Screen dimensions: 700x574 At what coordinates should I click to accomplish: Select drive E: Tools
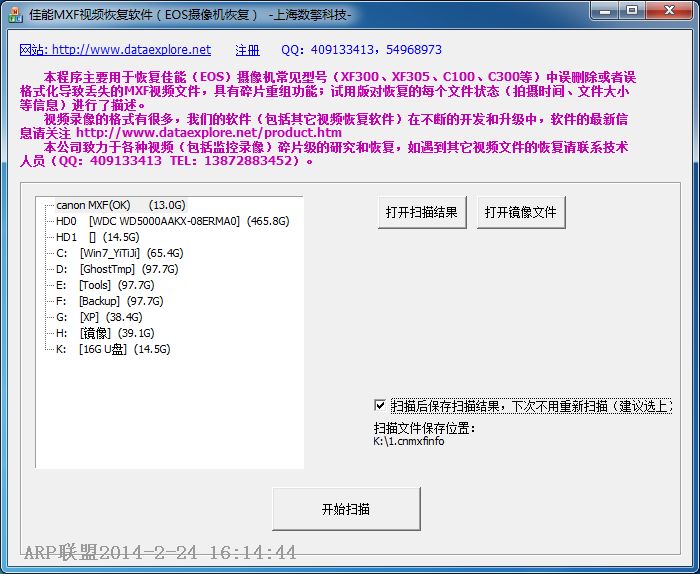tap(105, 285)
